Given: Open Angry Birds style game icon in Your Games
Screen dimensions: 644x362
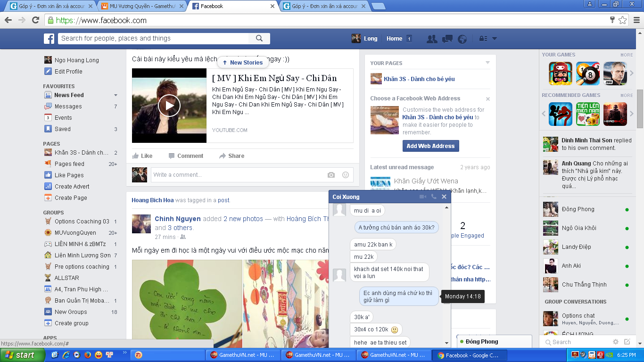Looking at the screenshot, I should coord(561,74).
